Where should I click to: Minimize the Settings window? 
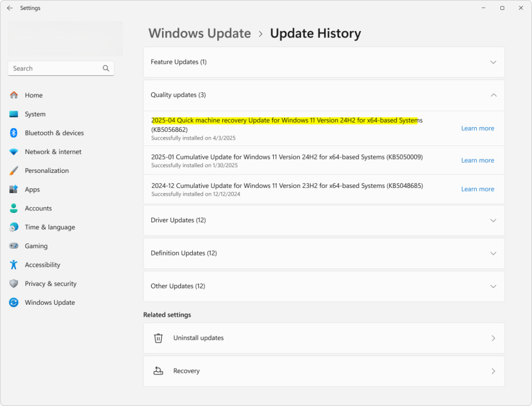coord(484,8)
